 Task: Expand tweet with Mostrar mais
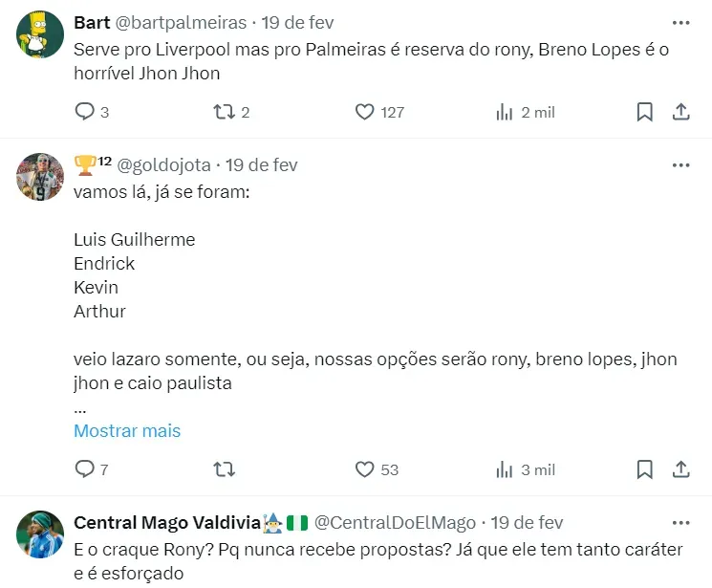point(127,431)
